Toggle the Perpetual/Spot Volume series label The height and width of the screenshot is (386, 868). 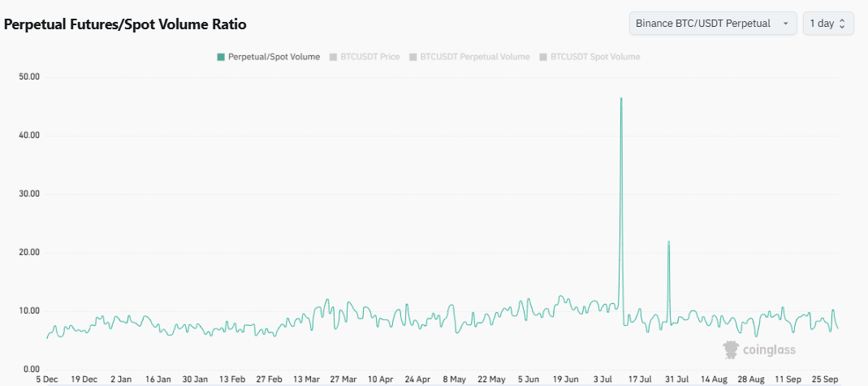click(x=274, y=57)
